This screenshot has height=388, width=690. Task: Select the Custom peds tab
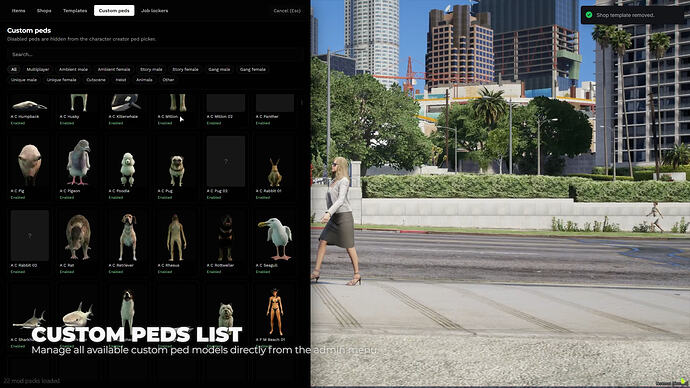tap(114, 11)
